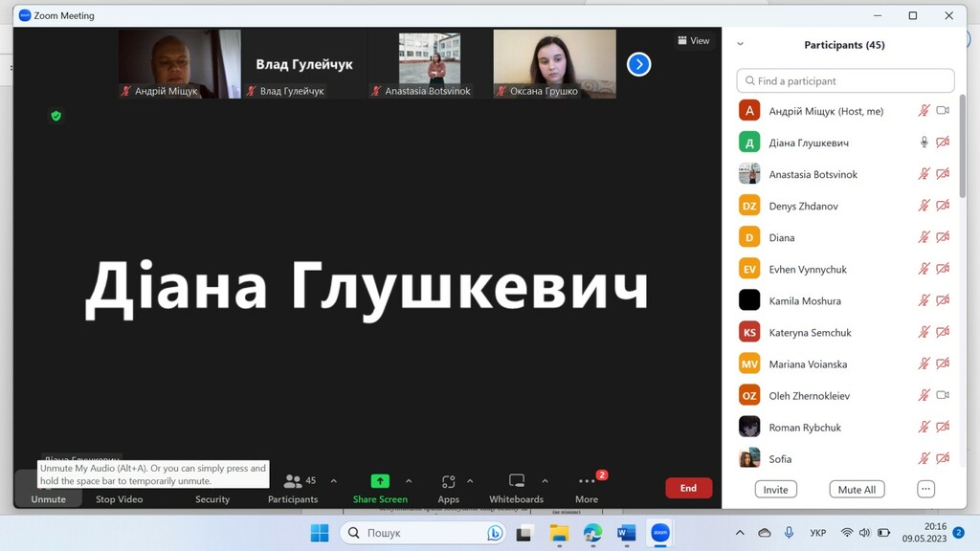Click the Invite button
The width and height of the screenshot is (980, 551).
click(x=775, y=489)
